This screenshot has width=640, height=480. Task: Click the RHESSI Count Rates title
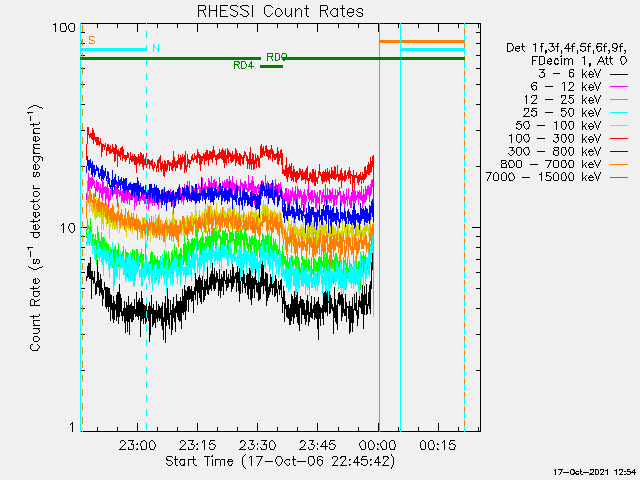280,11
